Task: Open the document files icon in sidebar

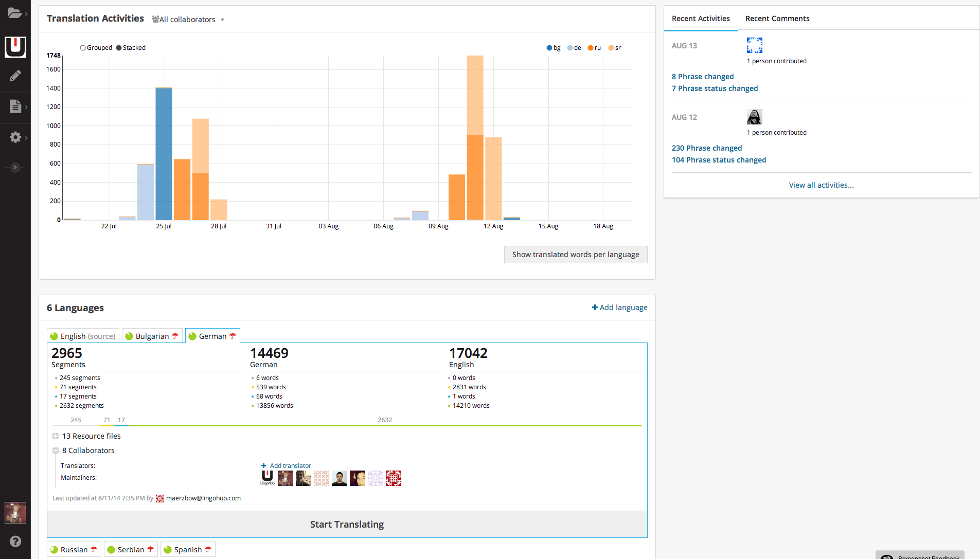Action: [15, 106]
